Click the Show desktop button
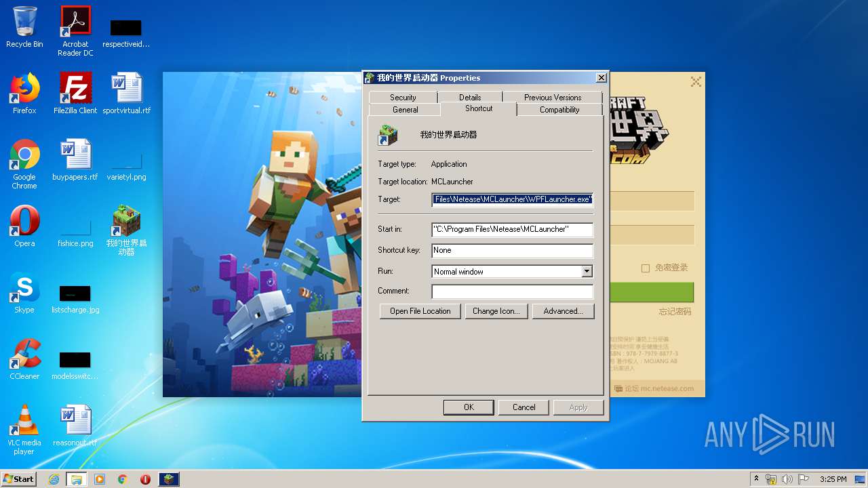 coord(861,479)
